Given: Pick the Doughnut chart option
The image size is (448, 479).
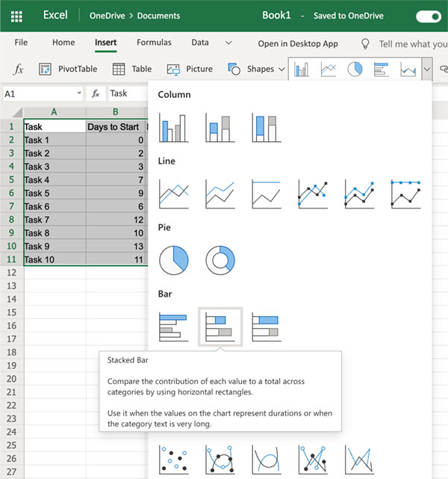Looking at the screenshot, I should (220, 260).
